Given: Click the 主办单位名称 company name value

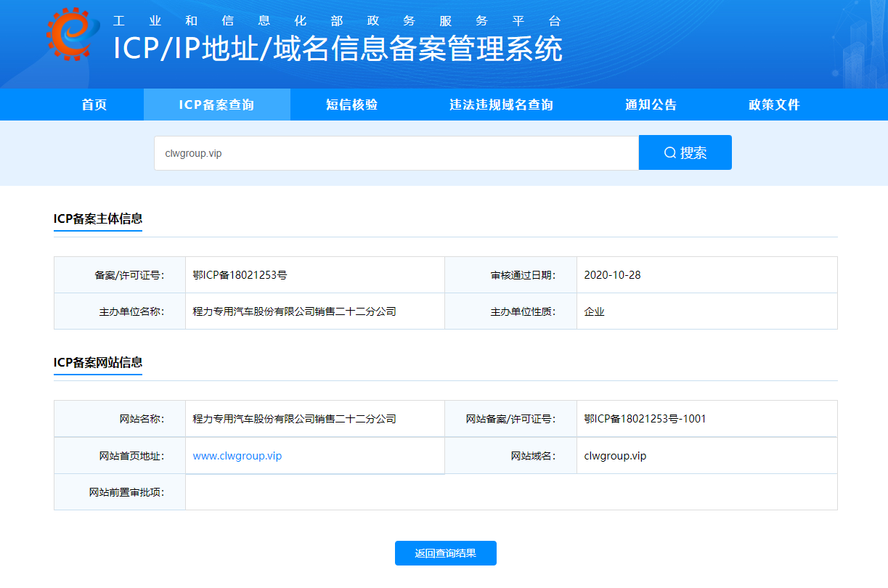Looking at the screenshot, I should 294,311.
